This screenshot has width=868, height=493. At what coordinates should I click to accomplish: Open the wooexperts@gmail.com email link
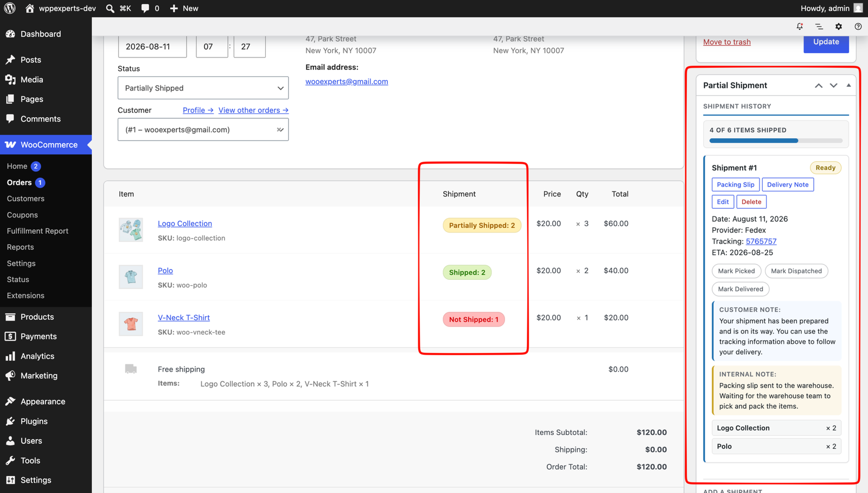coord(347,81)
